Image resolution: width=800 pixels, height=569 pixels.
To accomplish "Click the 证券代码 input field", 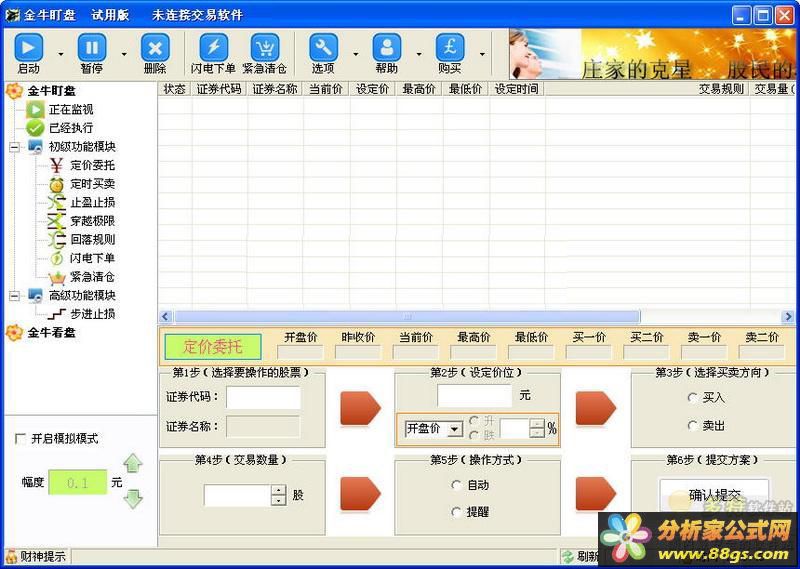I will tap(263, 398).
